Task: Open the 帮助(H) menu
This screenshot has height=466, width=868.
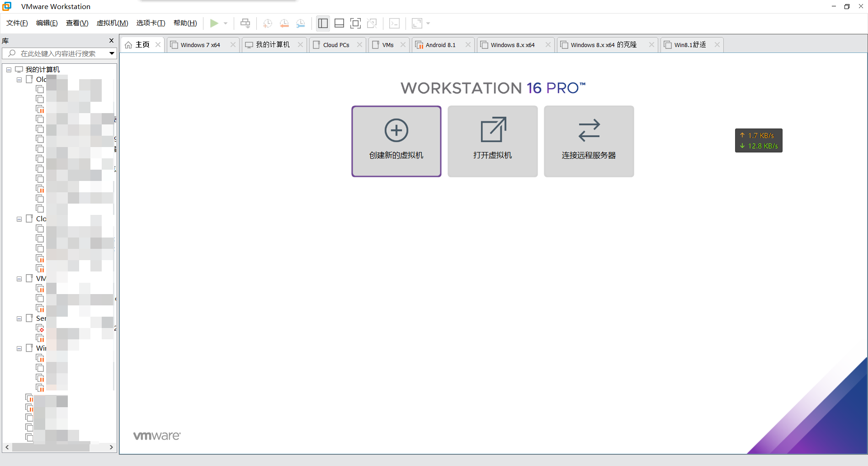Action: click(185, 23)
